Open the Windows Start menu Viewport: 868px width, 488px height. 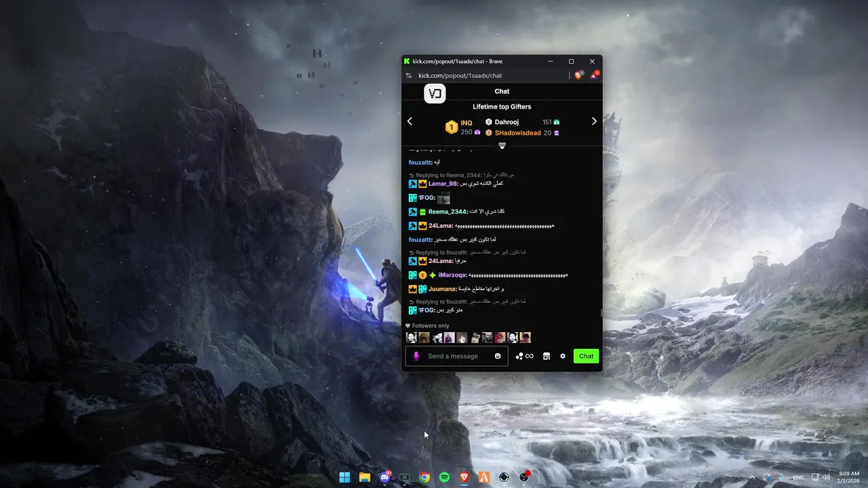point(344,477)
